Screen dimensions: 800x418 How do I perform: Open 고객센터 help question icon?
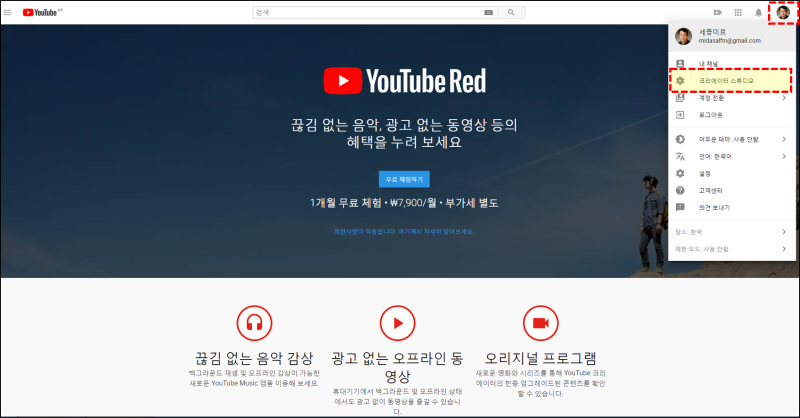(680, 190)
